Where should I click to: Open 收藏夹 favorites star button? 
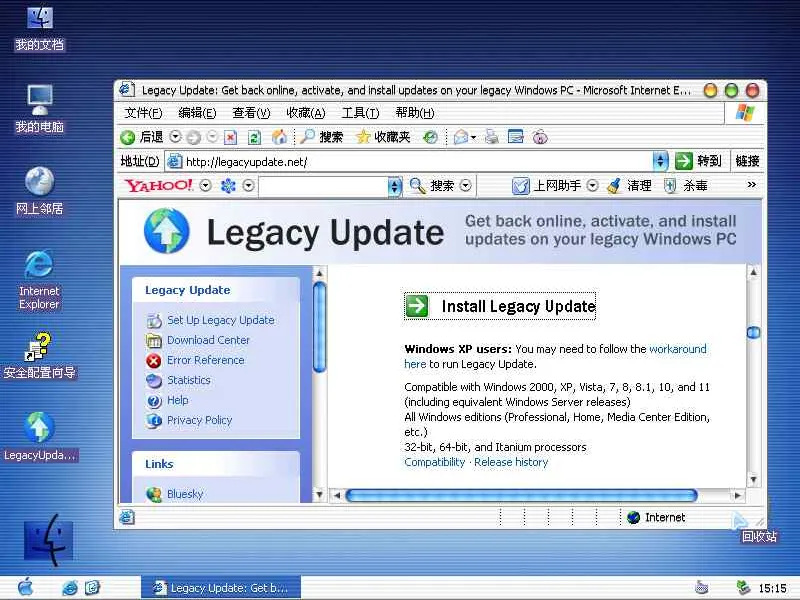click(x=383, y=137)
